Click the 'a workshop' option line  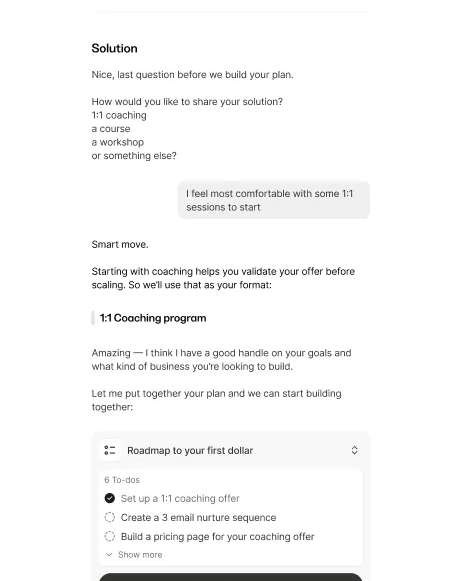(117, 142)
